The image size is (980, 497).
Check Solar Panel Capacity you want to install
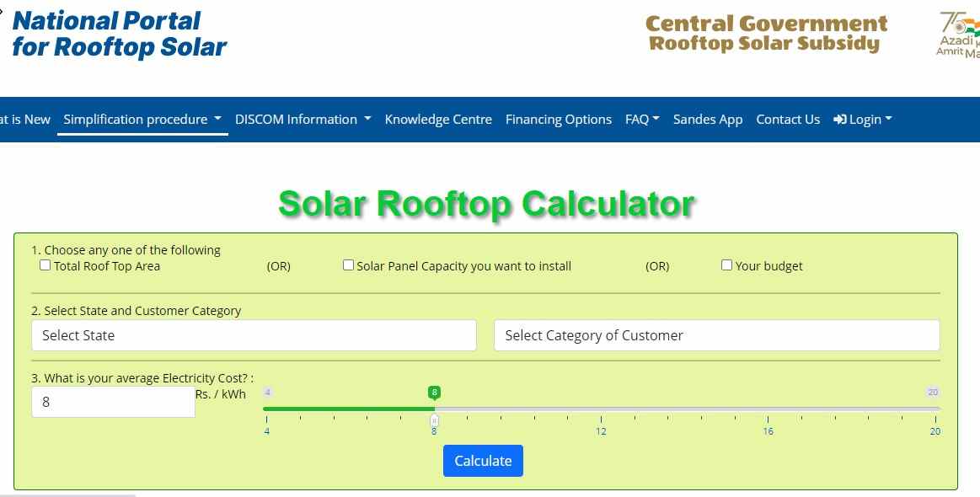pos(348,265)
